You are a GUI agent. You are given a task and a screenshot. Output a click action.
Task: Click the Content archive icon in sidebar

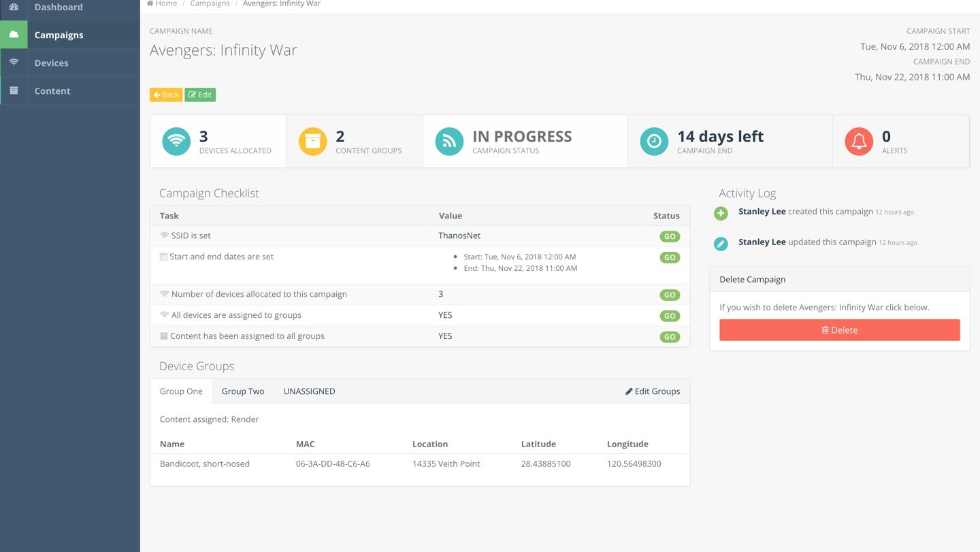click(x=14, y=91)
